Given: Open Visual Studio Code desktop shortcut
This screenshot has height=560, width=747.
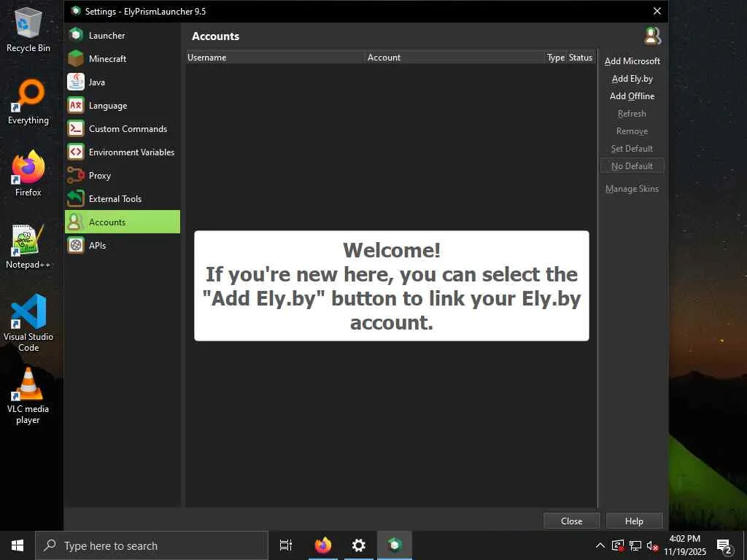Looking at the screenshot, I should click(28, 323).
